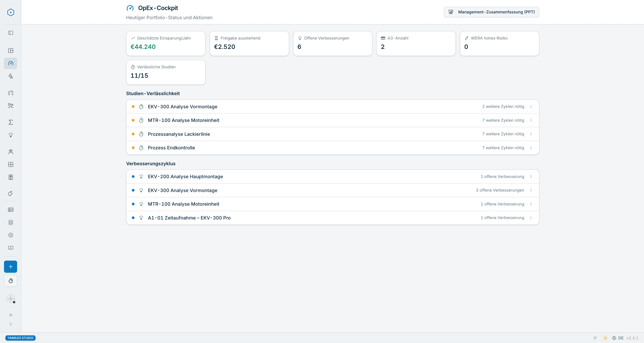Open Prozessanalyse Lackierlinie study
Viewport: 644px width, 343px height.
[x=333, y=134]
